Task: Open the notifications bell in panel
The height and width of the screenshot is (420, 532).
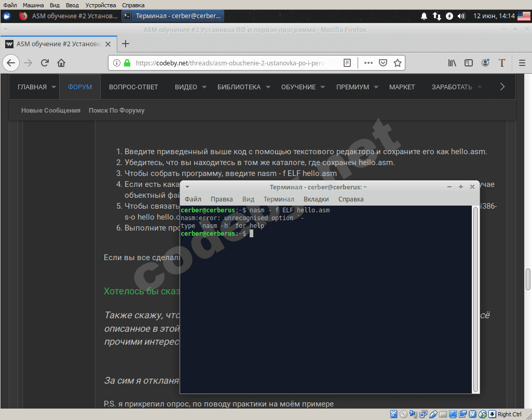Action: [424, 16]
